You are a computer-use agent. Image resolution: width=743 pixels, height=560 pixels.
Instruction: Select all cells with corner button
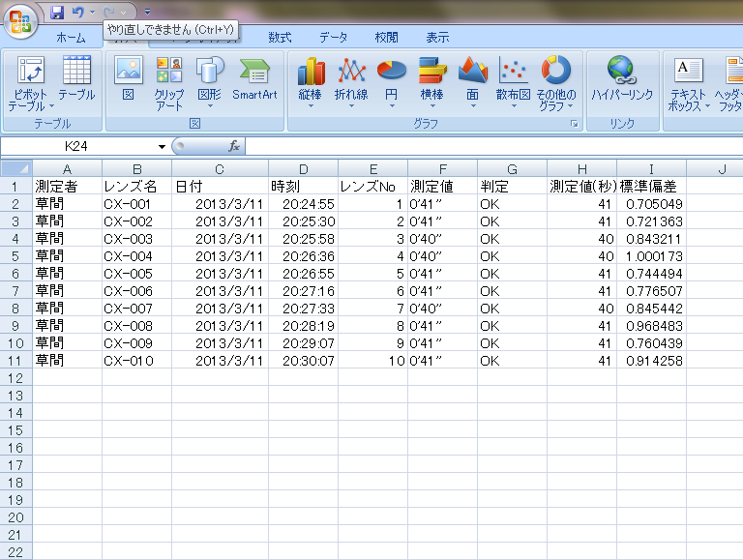click(x=16, y=168)
